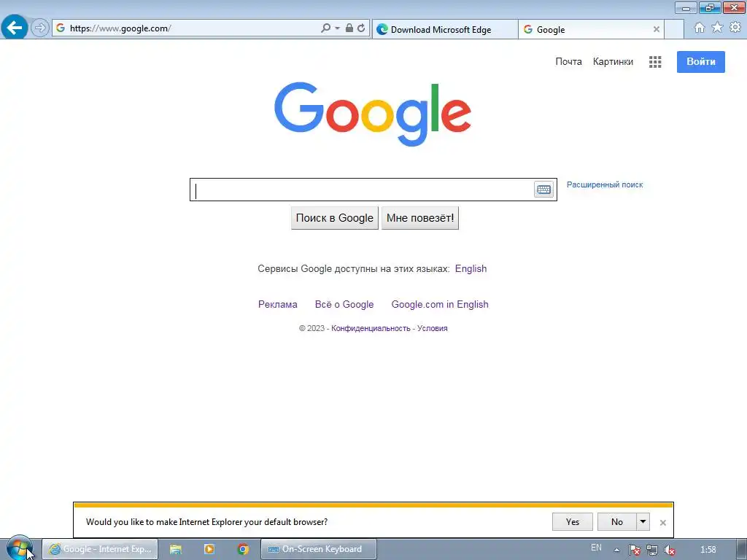Select Google - Internet Explorer taskbar button

tap(100, 549)
